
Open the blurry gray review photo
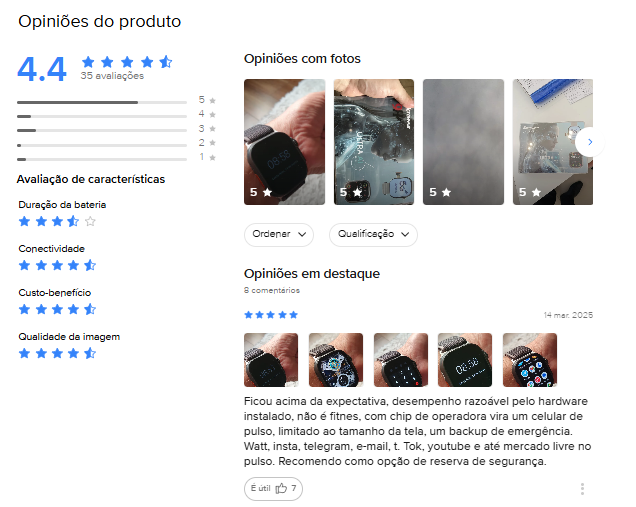(463, 142)
